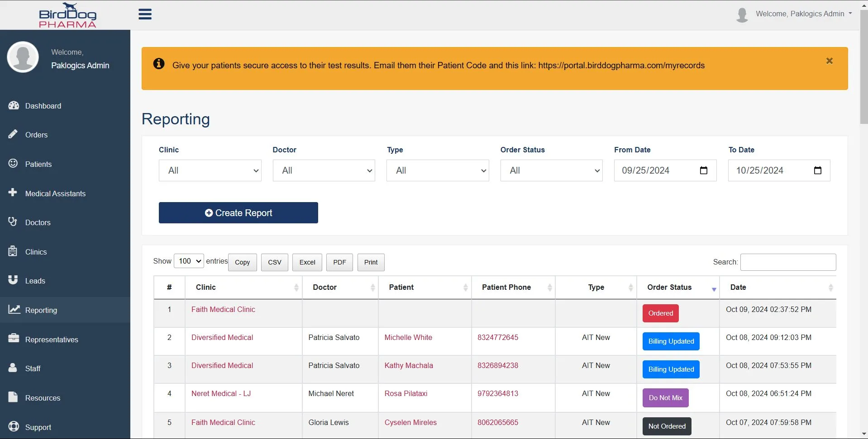Viewport: 868px width, 439px height.
Task: Open the Orders page from sidebar
Action: 36,135
